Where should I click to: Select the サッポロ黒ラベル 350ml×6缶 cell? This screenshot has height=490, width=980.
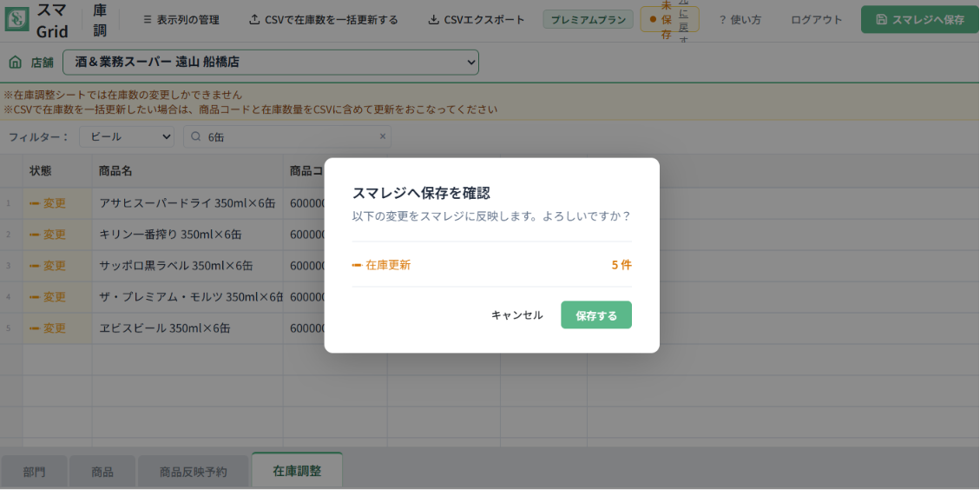coord(187,265)
